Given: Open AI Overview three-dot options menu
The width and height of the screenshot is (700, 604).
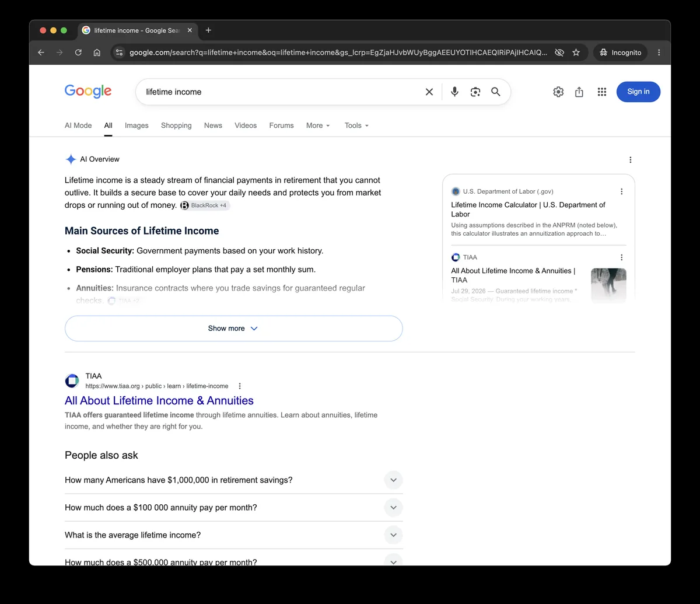Looking at the screenshot, I should 630,160.
